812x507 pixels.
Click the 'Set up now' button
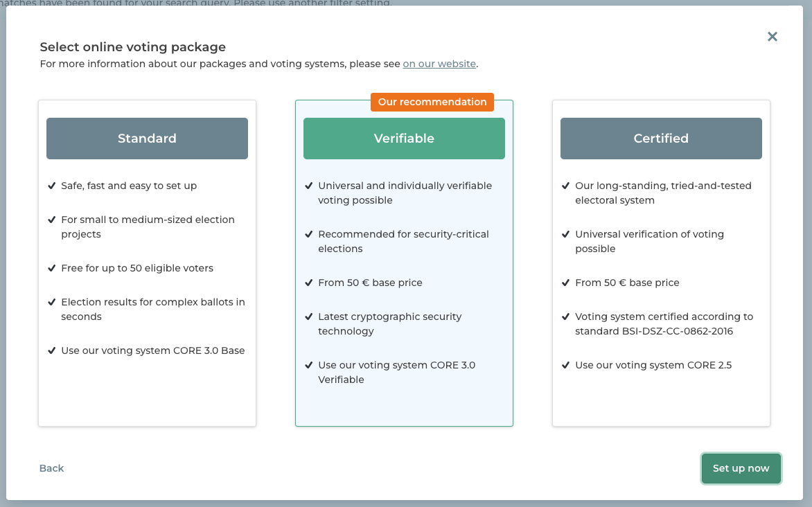[x=741, y=468]
